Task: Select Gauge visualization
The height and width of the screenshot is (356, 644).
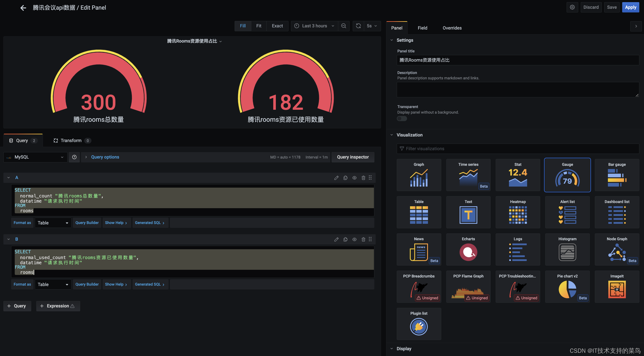Action: click(567, 175)
